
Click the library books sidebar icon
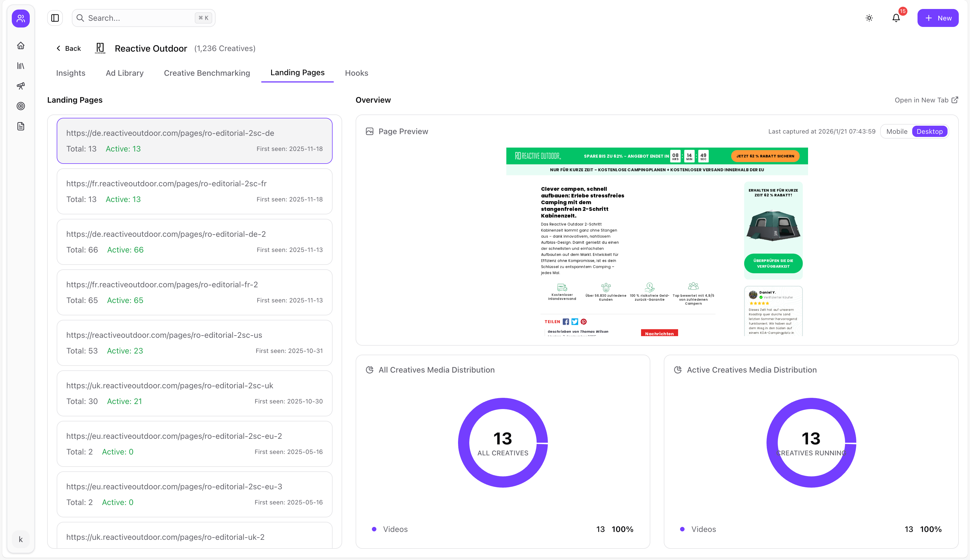21,66
